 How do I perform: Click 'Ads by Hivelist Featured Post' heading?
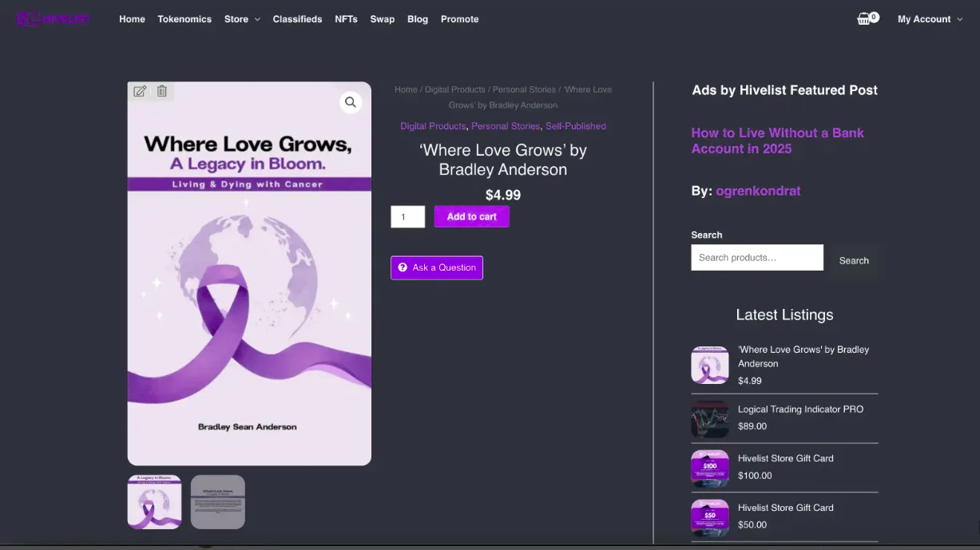pos(784,90)
